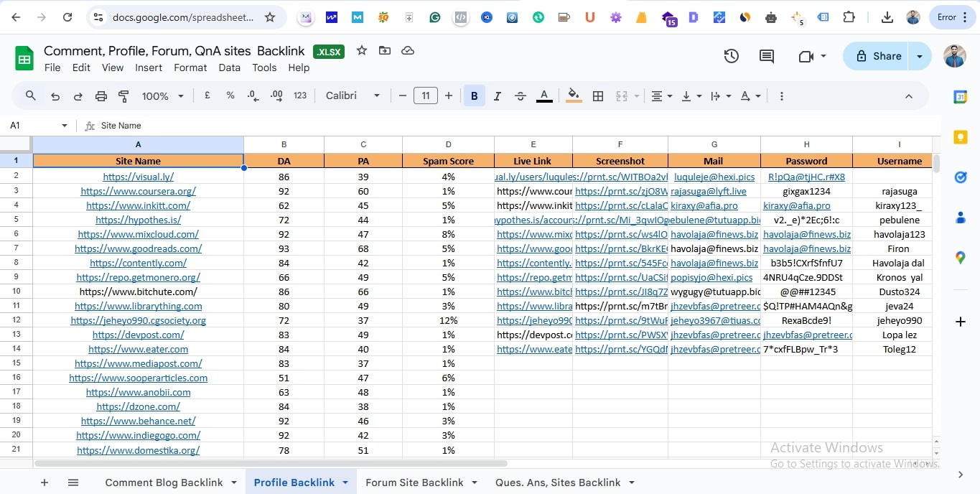980x494 pixels.
Task: Open Google Keep side panel
Action: pos(961,137)
